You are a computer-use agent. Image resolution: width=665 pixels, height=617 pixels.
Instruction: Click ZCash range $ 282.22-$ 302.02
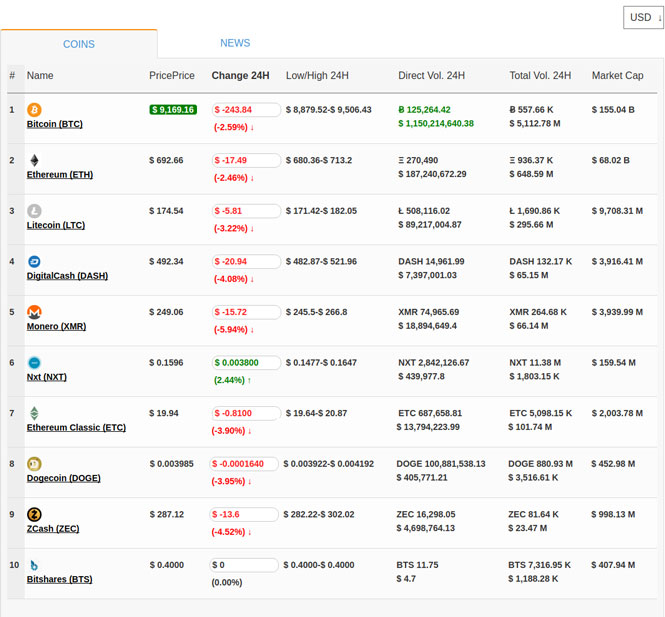pos(319,514)
